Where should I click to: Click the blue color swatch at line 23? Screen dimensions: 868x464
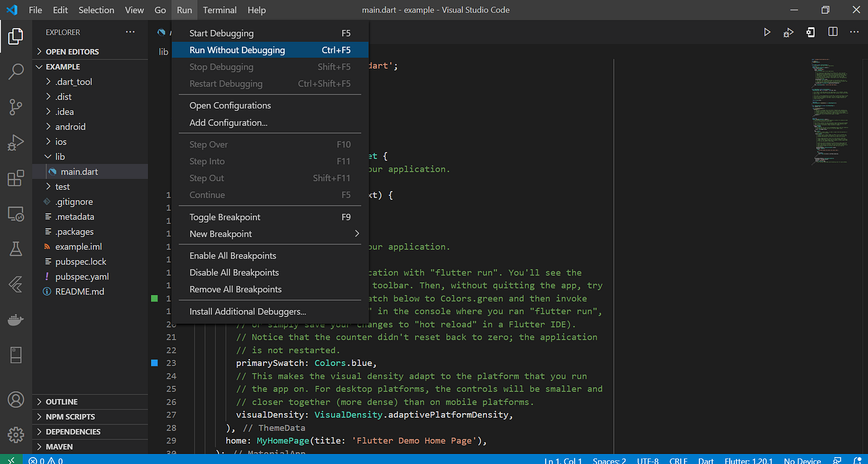pos(154,363)
